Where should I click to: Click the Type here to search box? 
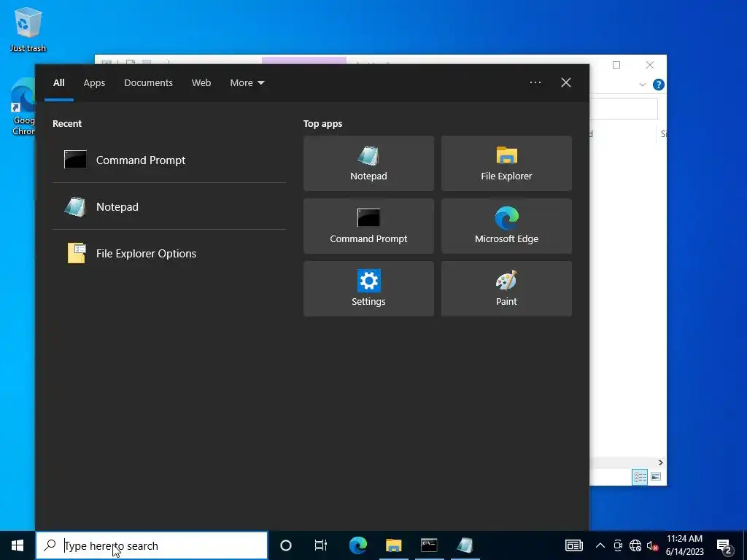click(152, 545)
